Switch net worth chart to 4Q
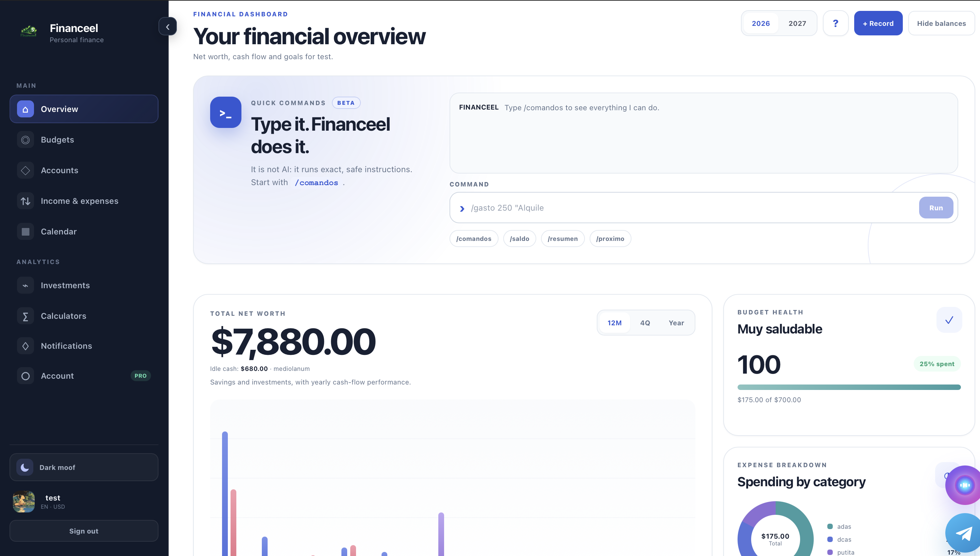Screen dimensions: 980x556 tap(645, 323)
